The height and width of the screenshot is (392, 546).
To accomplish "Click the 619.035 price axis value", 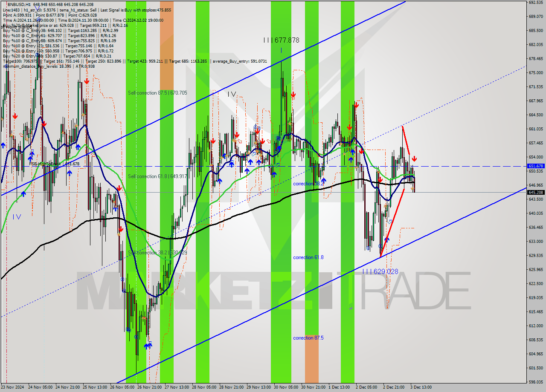I will [535, 297].
